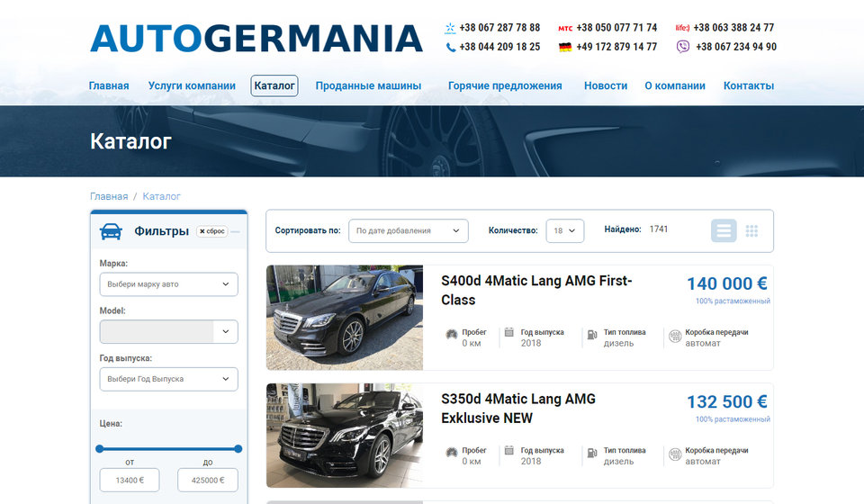Open S400d 4Matic Lang AMG First-Class listing title
This screenshot has width=864, height=504.
pos(536,291)
